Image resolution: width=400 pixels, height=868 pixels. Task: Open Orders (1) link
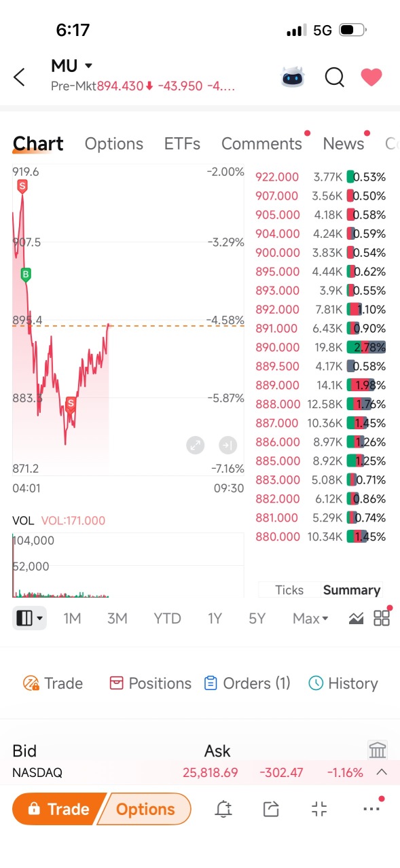coord(247,683)
